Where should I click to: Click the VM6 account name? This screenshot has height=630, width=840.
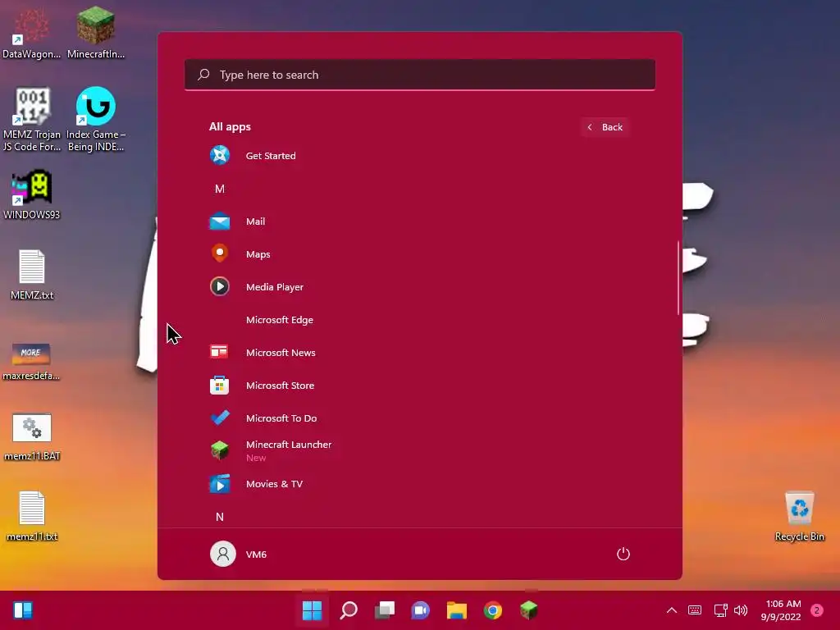[x=256, y=554]
